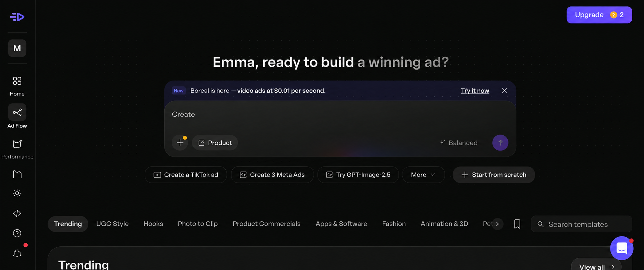
Task: Click the Upgrade button
Action: (x=599, y=15)
